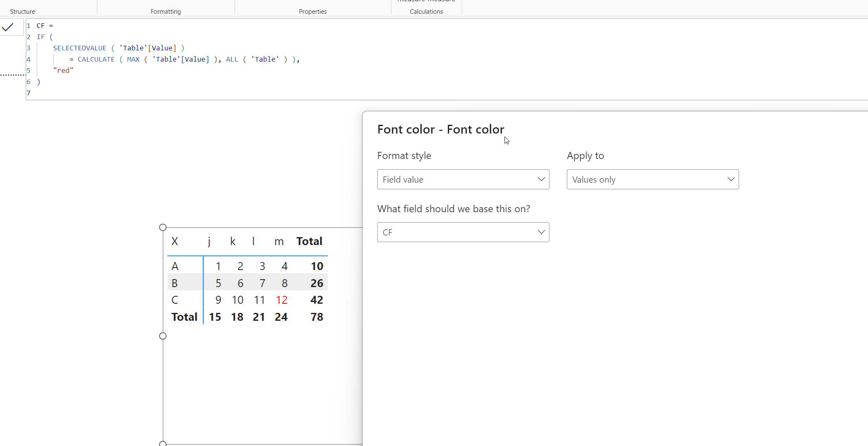Image resolution: width=868 pixels, height=446 pixels.
Task: Click row header B in the matrix
Action: [x=175, y=283]
